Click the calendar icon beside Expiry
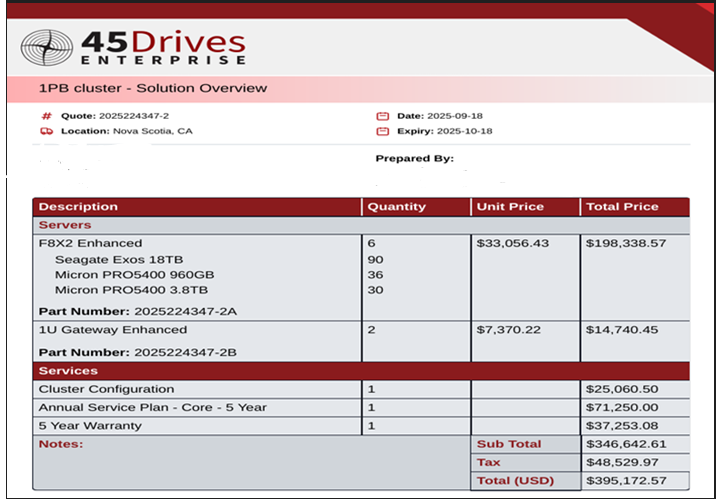The height and width of the screenshot is (499, 716). 383,131
